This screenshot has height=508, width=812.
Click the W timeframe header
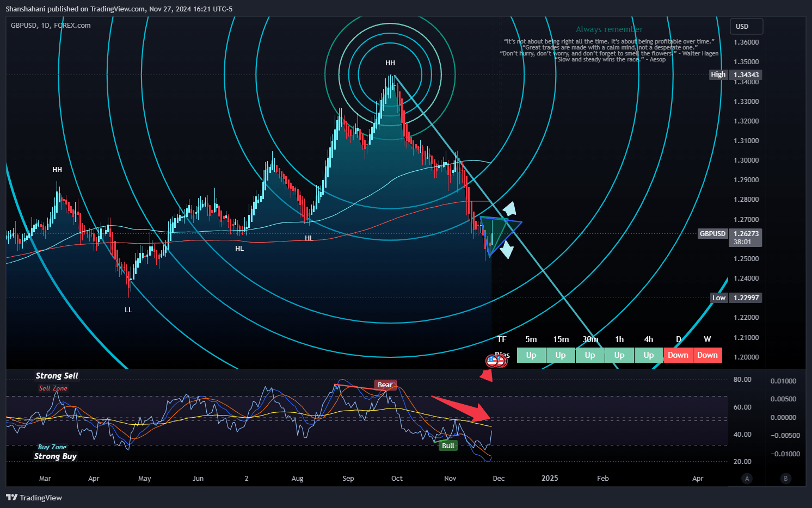tap(708, 339)
